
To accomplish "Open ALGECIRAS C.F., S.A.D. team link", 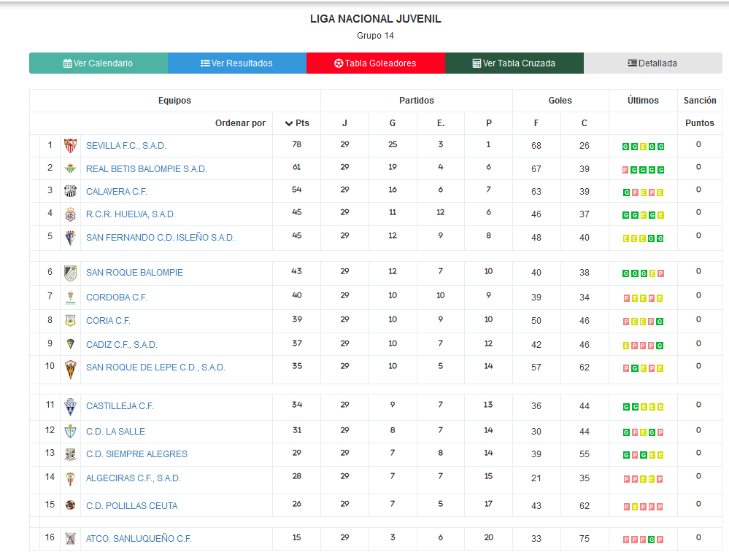I will [x=134, y=478].
